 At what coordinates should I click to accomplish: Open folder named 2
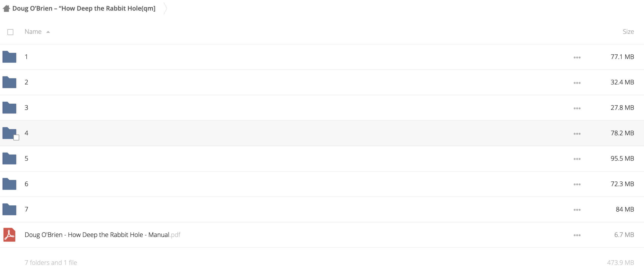tap(26, 82)
